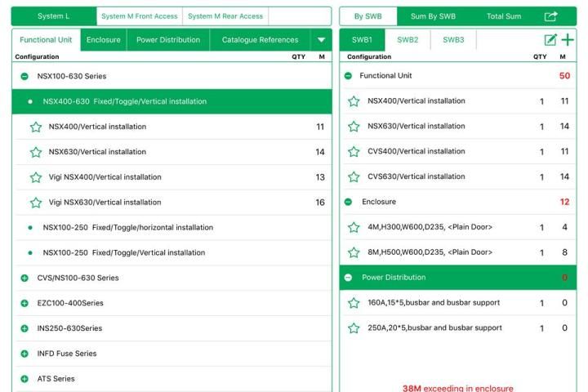The image size is (588, 392).
Task: Click star beside CVS400/Vertical installation
Action: [354, 152]
